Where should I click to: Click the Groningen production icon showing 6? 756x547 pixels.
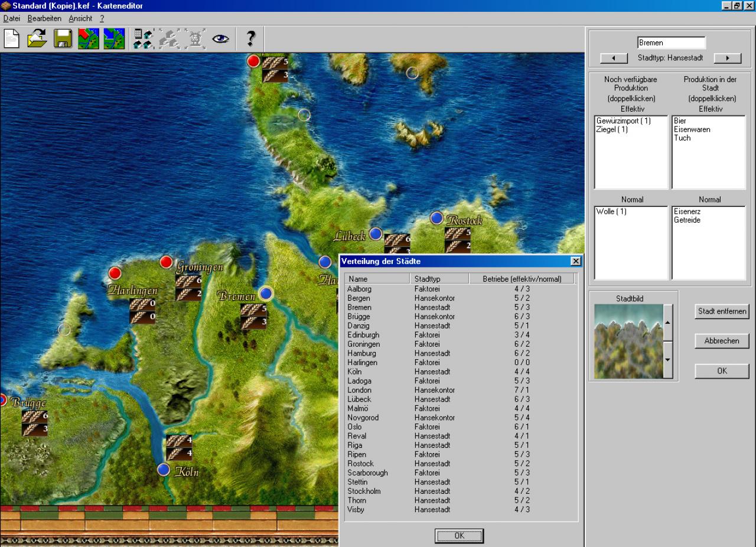pyautogui.click(x=188, y=281)
